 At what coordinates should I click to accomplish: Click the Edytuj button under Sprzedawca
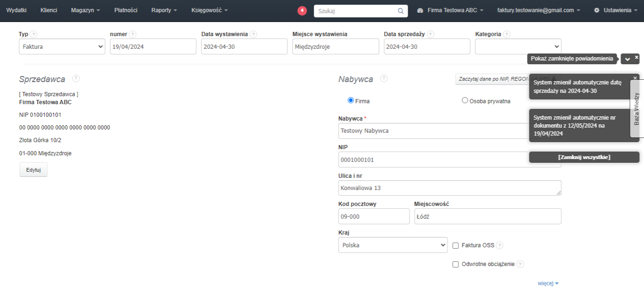coord(33,170)
